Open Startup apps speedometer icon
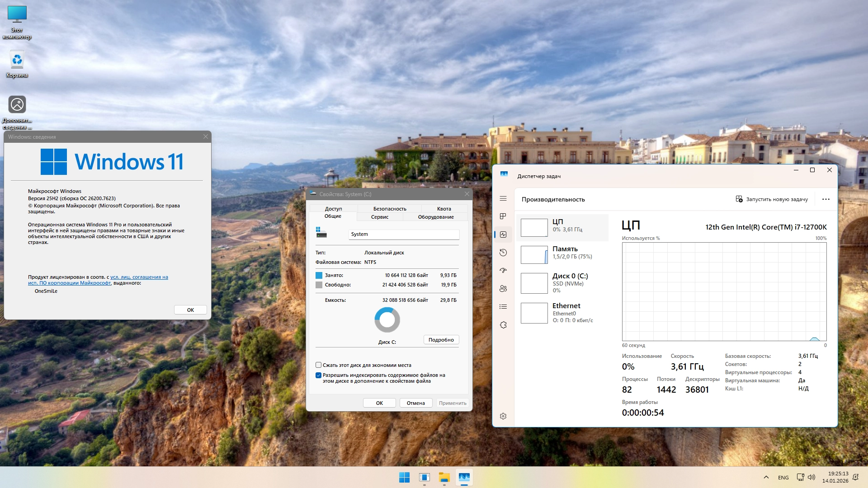The width and height of the screenshot is (868, 488). pos(503,271)
